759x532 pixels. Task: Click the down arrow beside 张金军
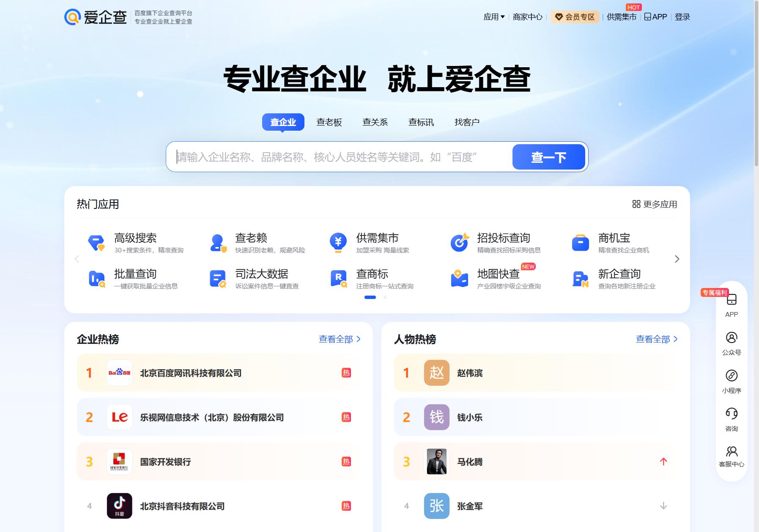click(x=663, y=506)
